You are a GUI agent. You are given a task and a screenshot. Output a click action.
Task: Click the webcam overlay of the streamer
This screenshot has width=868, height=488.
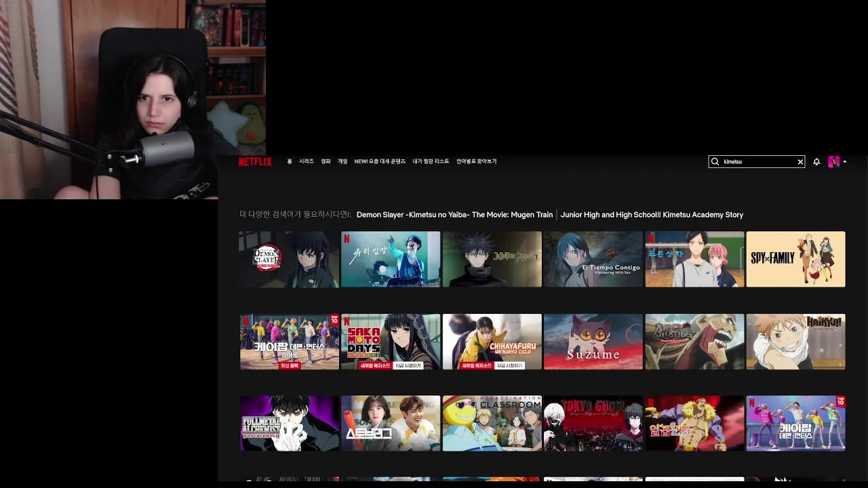(132, 100)
